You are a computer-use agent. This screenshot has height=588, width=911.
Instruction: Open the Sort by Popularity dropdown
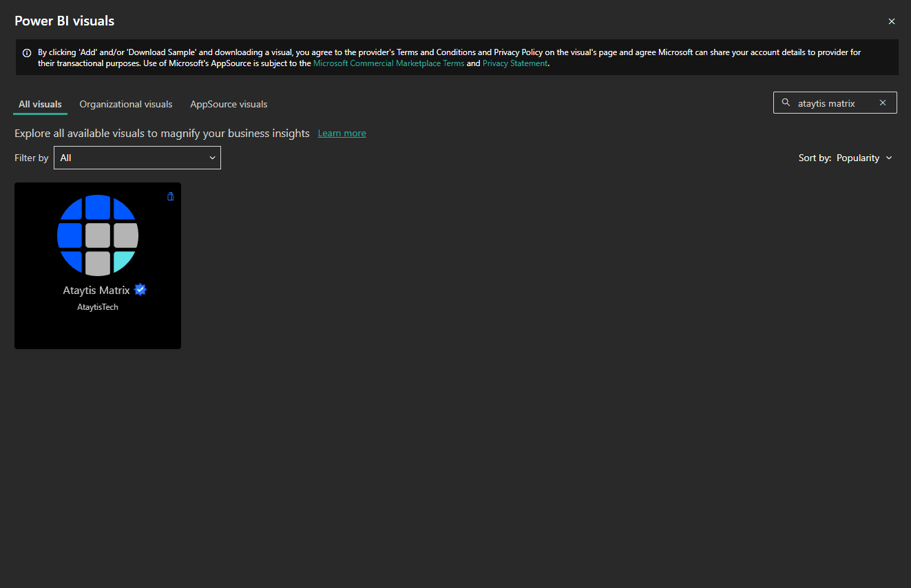pyautogui.click(x=865, y=158)
